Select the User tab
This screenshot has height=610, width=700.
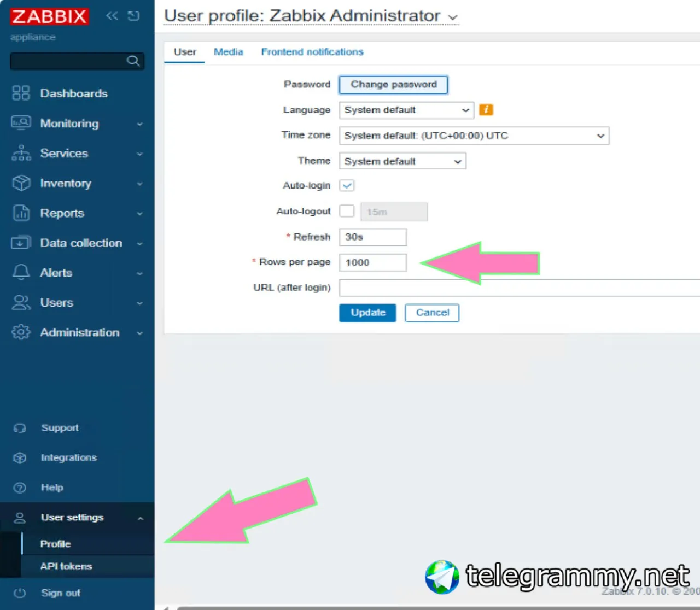click(185, 52)
